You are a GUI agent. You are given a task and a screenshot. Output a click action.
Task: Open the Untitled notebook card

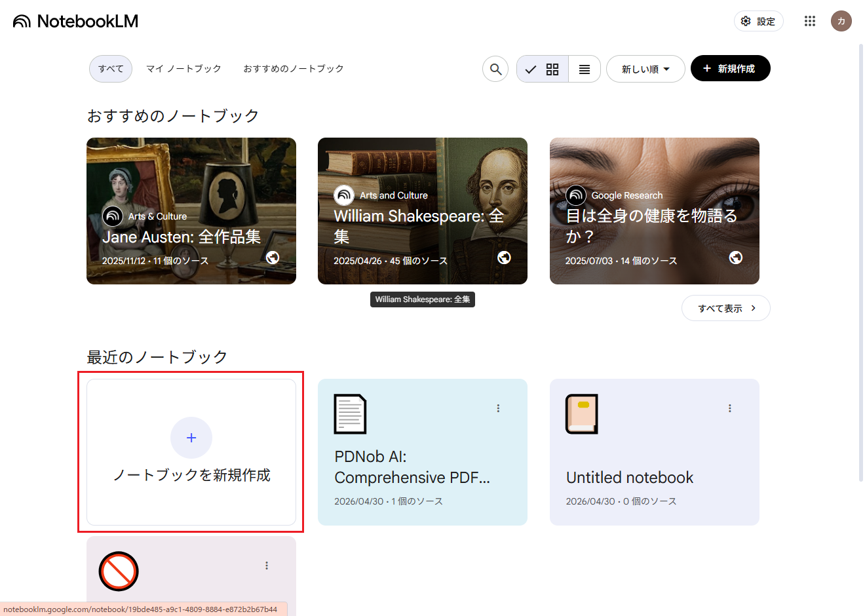click(x=655, y=452)
